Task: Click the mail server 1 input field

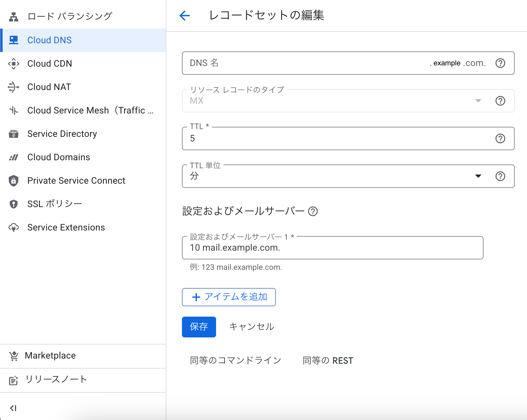Action: click(332, 248)
